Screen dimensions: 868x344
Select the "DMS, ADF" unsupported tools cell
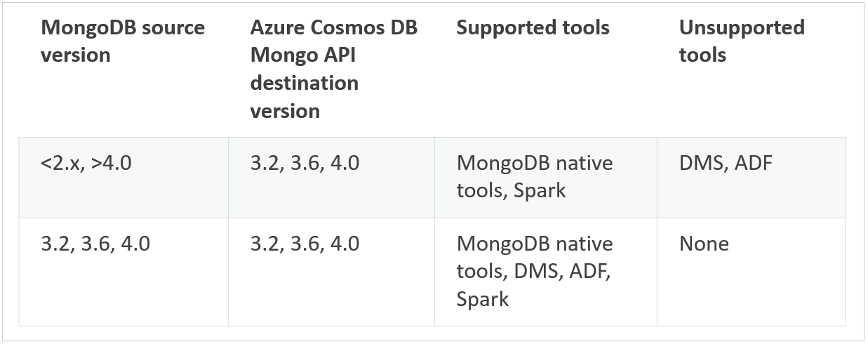(x=726, y=164)
